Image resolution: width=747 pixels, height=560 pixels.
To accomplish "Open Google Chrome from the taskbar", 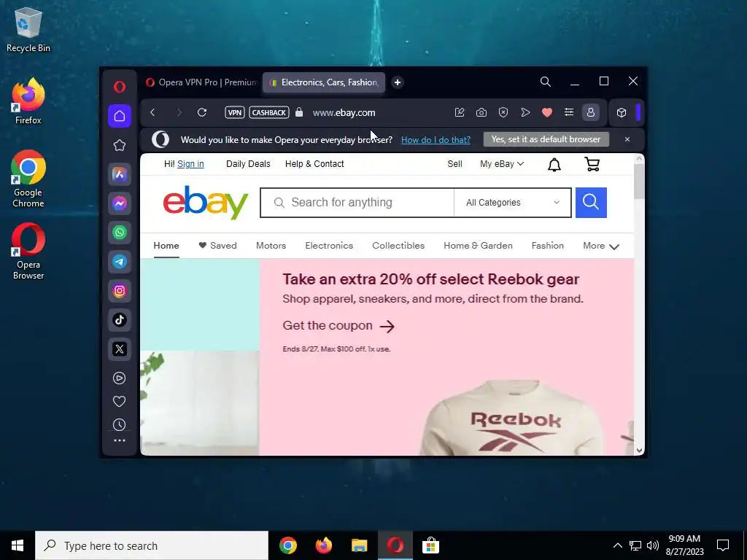I will pos(287,545).
